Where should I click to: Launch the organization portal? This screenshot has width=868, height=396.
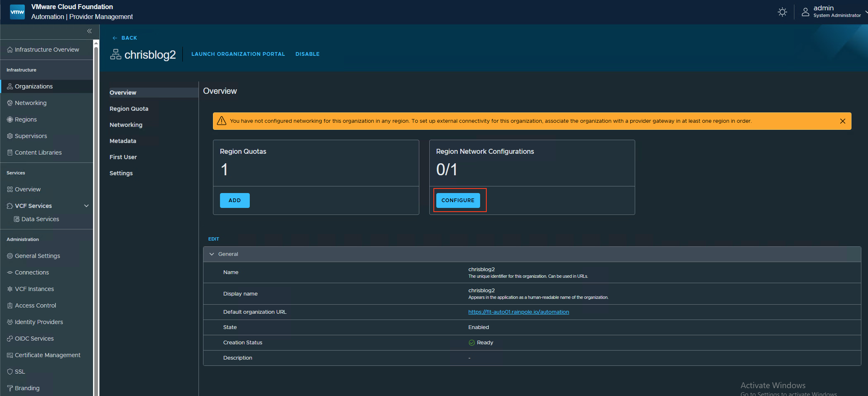click(x=238, y=54)
